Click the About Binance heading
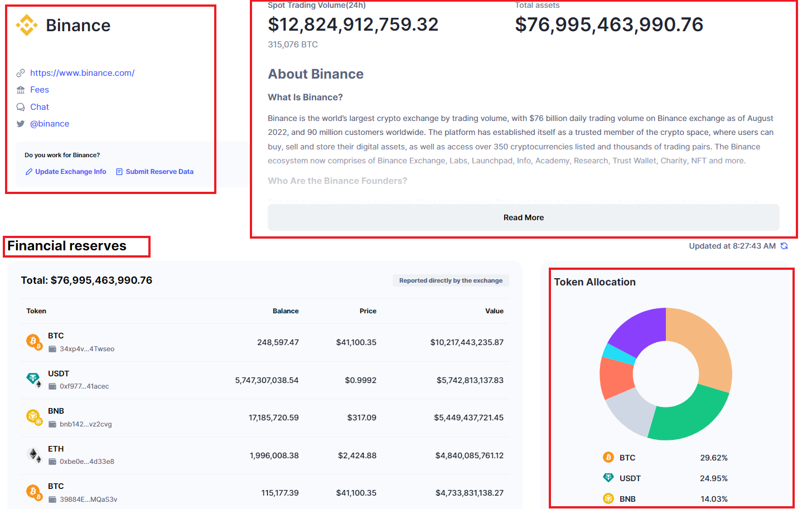Image resolution: width=812 pixels, height=509 pixels. (x=316, y=74)
